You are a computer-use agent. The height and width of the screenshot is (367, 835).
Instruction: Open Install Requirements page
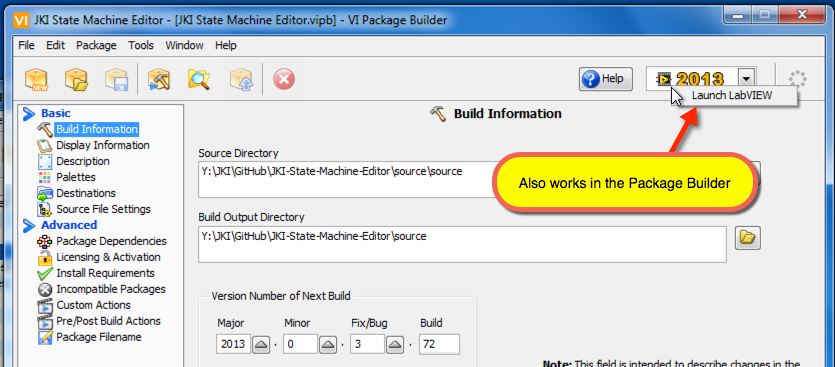point(105,273)
